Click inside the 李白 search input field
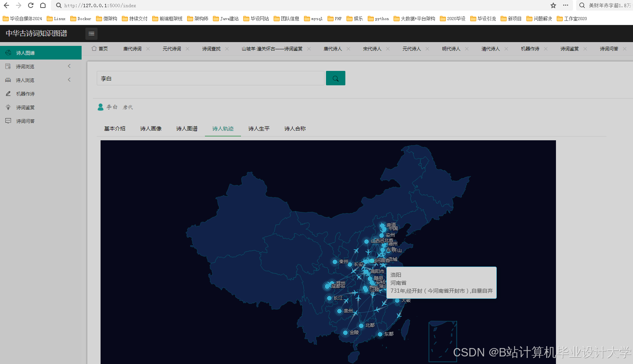The width and height of the screenshot is (633, 364). pyautogui.click(x=211, y=78)
